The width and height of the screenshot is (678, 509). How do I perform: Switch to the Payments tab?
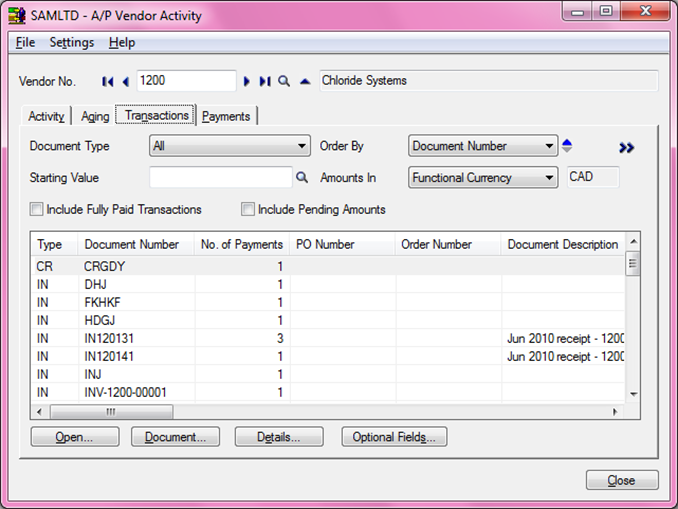[226, 116]
